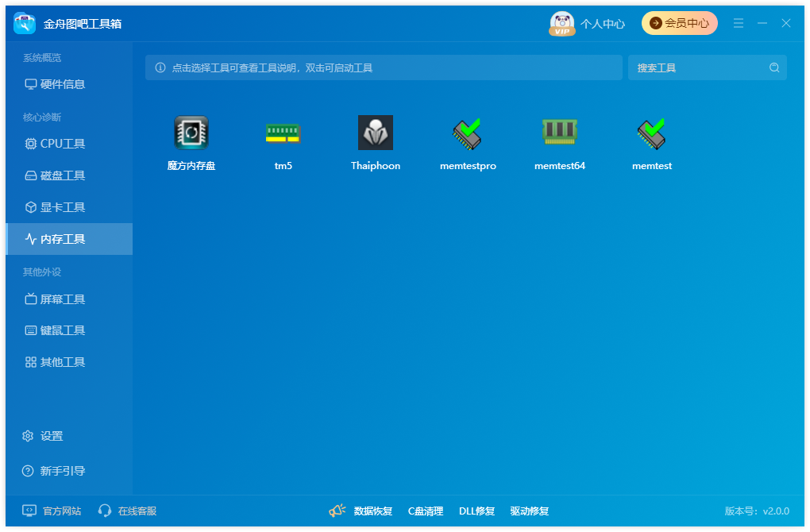Open the 硬件信息 section
The image size is (810, 532).
(x=69, y=84)
